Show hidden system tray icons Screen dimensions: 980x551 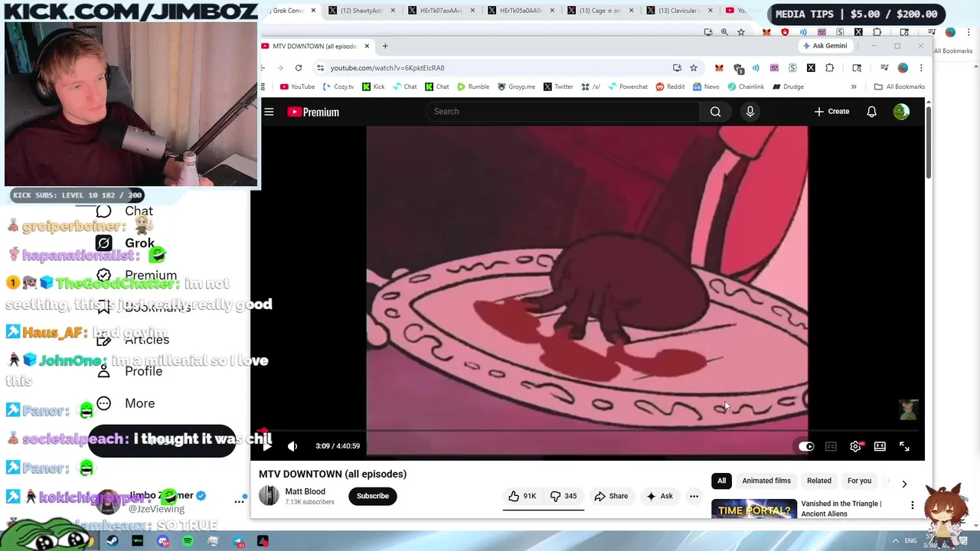pyautogui.click(x=894, y=541)
